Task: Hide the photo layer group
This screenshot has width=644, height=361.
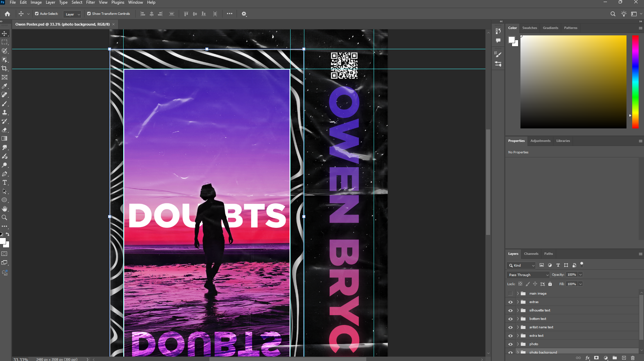Action: [x=510, y=344]
